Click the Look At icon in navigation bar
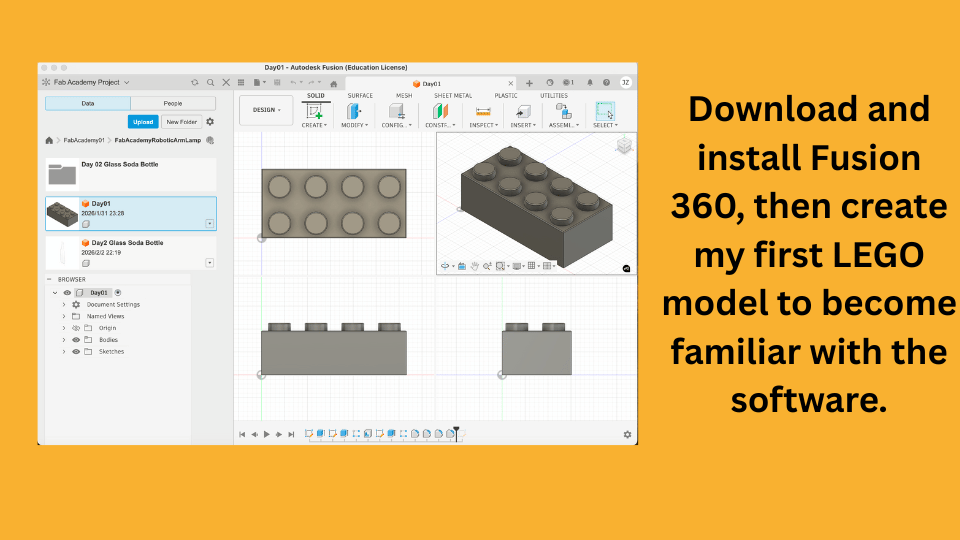 coord(462,266)
